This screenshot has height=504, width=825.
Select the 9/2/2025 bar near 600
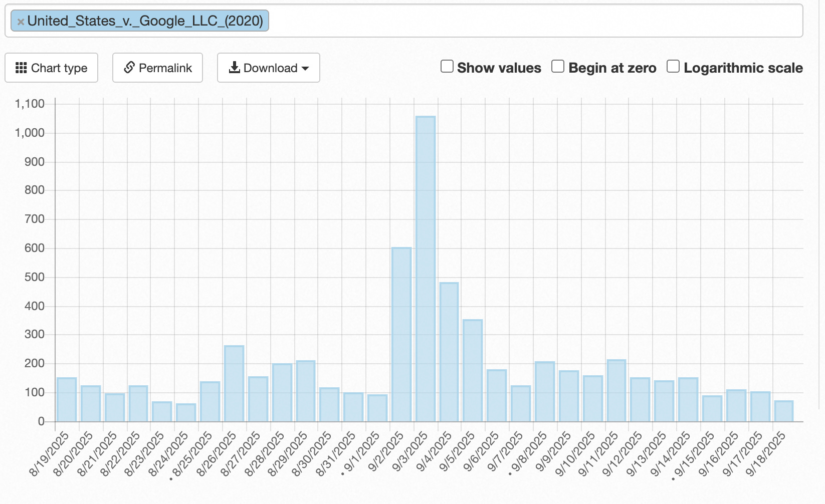(401, 335)
